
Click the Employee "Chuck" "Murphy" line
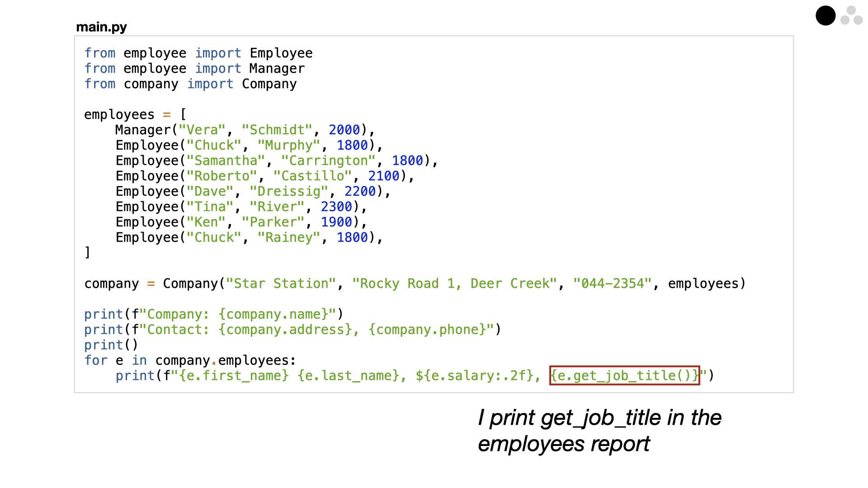[x=249, y=145]
